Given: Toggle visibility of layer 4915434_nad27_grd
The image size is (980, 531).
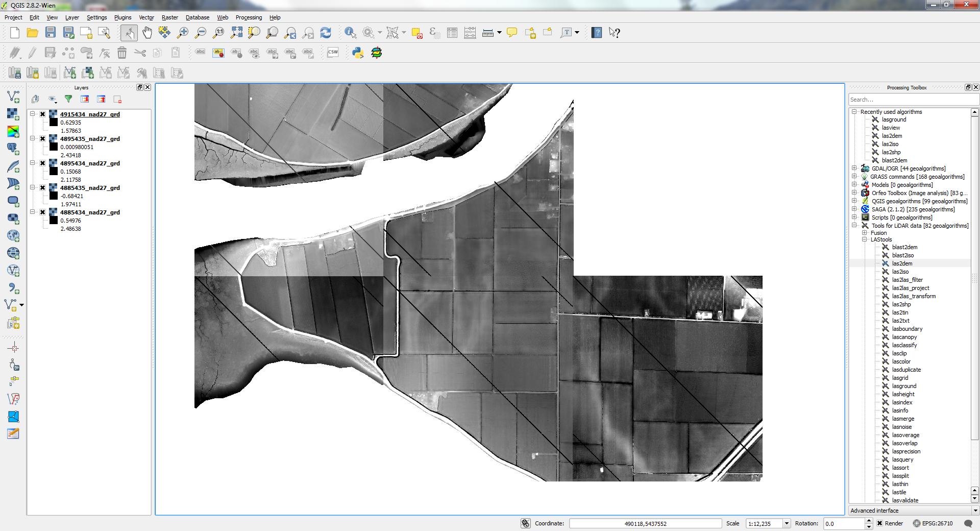Looking at the screenshot, I should tap(43, 114).
